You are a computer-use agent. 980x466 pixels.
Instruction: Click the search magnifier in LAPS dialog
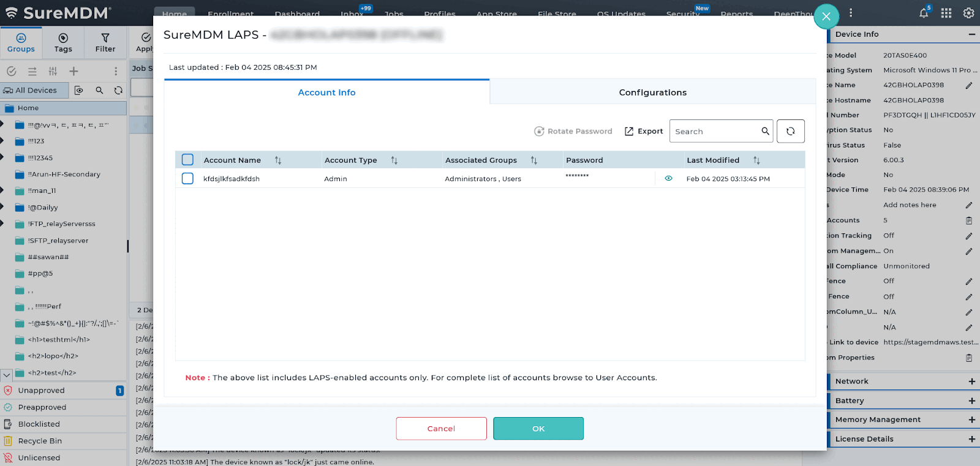pos(765,131)
